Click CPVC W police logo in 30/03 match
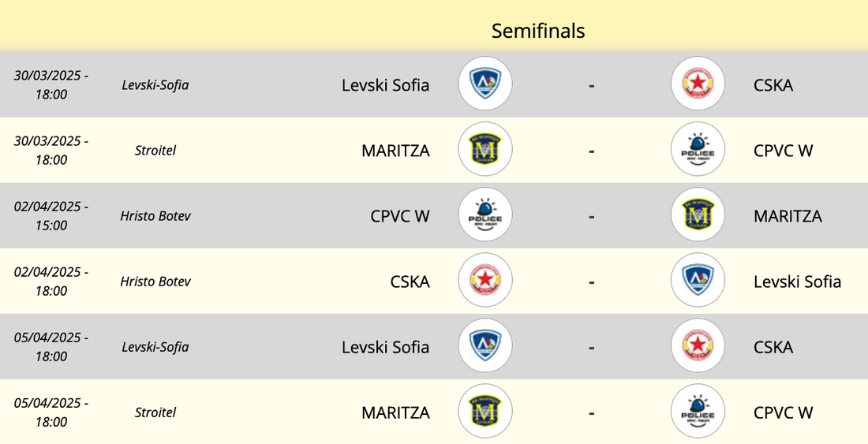 tap(698, 149)
